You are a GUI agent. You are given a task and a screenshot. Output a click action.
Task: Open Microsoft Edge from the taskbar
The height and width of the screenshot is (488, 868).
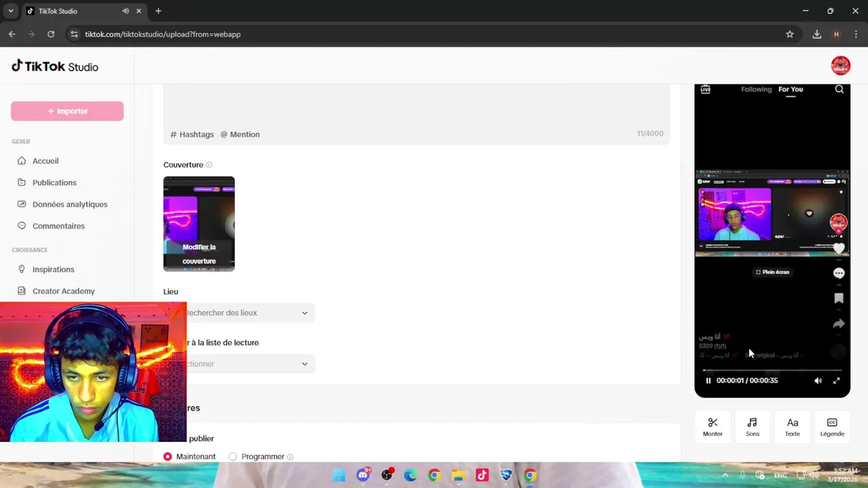click(410, 475)
